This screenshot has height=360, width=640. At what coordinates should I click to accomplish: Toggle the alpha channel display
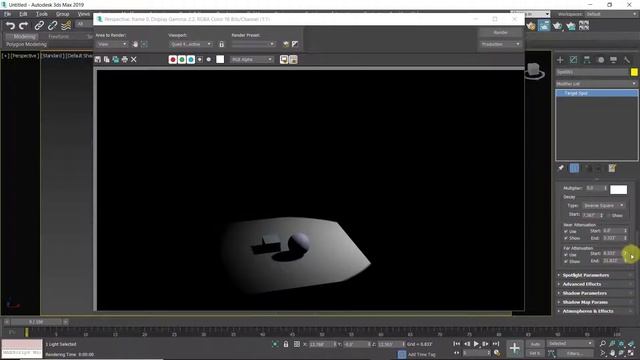200,60
